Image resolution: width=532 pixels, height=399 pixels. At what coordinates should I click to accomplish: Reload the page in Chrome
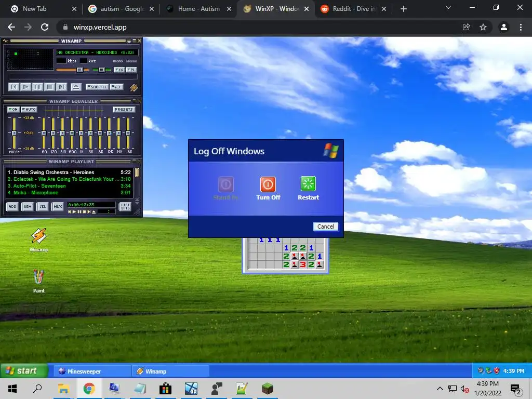tap(45, 27)
